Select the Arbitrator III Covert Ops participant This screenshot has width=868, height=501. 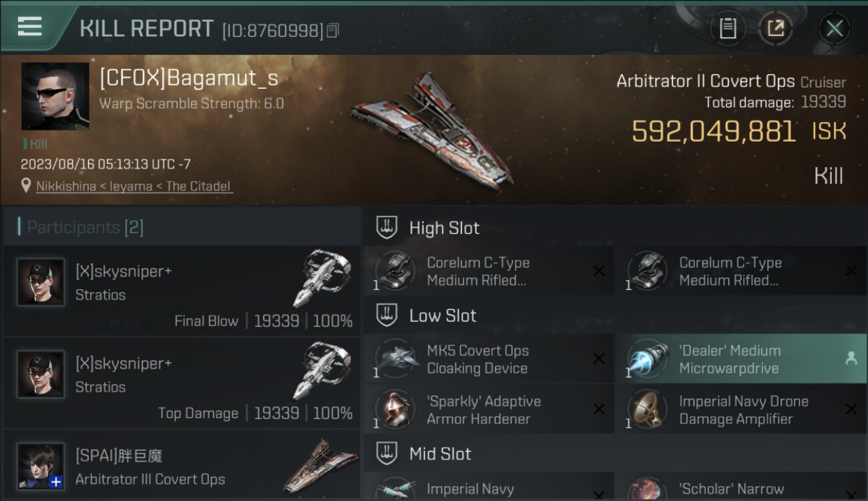click(182, 466)
